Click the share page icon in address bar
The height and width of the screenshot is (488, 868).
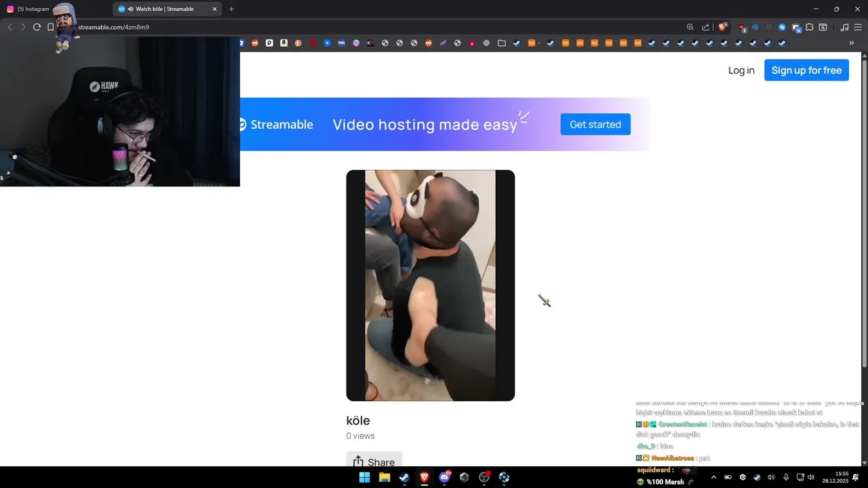(x=706, y=27)
